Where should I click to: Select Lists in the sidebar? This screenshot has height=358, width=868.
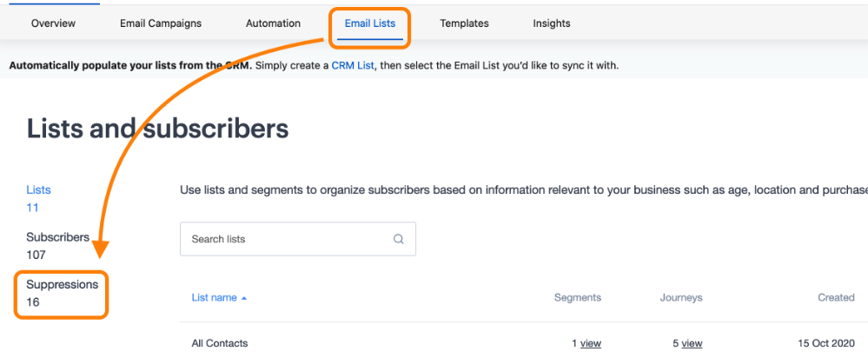pos(38,189)
